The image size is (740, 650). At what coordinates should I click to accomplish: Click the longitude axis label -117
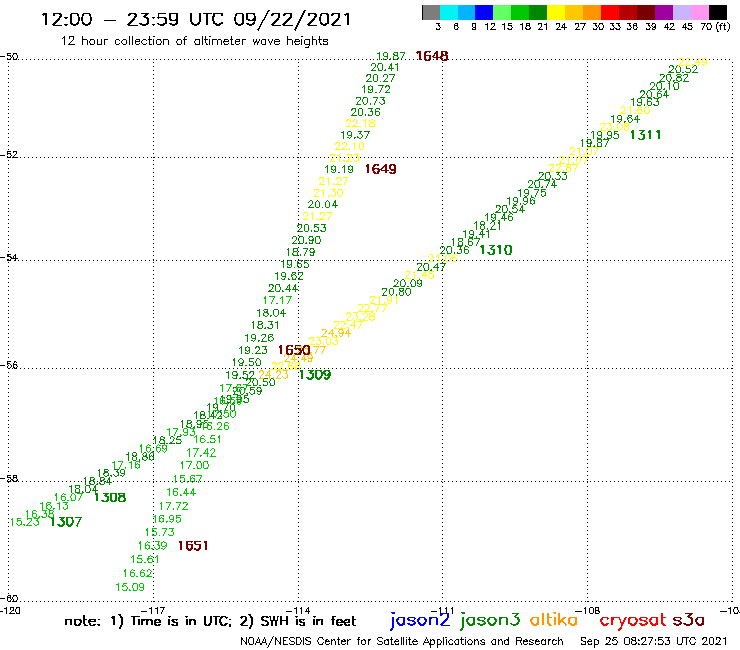pyautogui.click(x=153, y=610)
